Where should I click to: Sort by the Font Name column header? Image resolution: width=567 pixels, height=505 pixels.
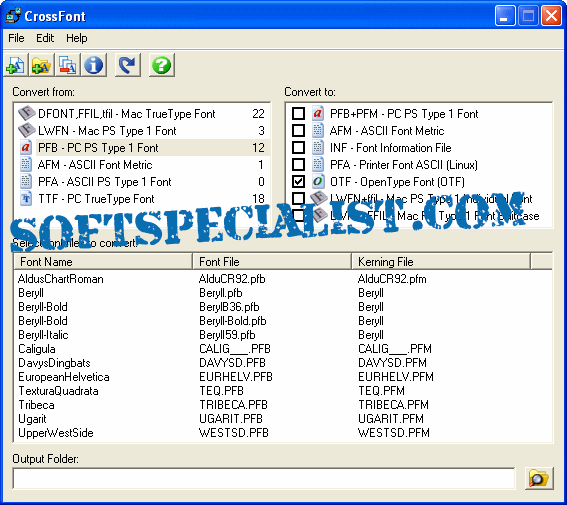click(x=103, y=261)
